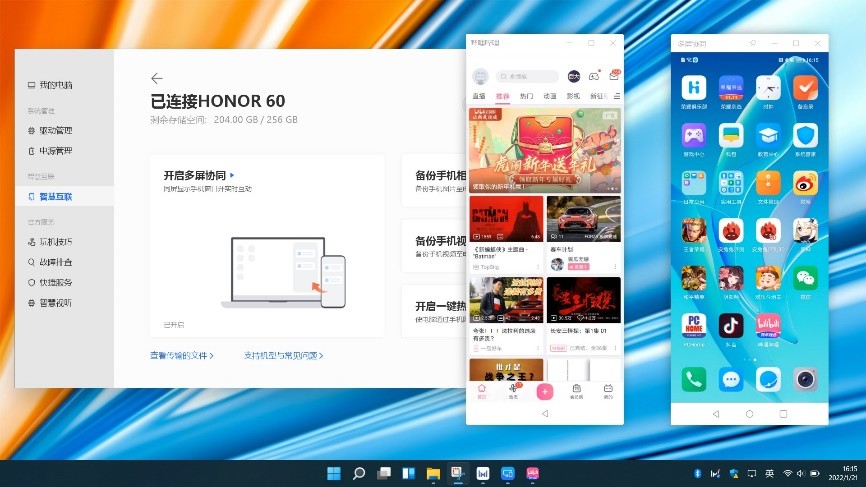866x487 pixels.
Task: Select 我的电脑 in the sidebar
Action: (x=56, y=85)
